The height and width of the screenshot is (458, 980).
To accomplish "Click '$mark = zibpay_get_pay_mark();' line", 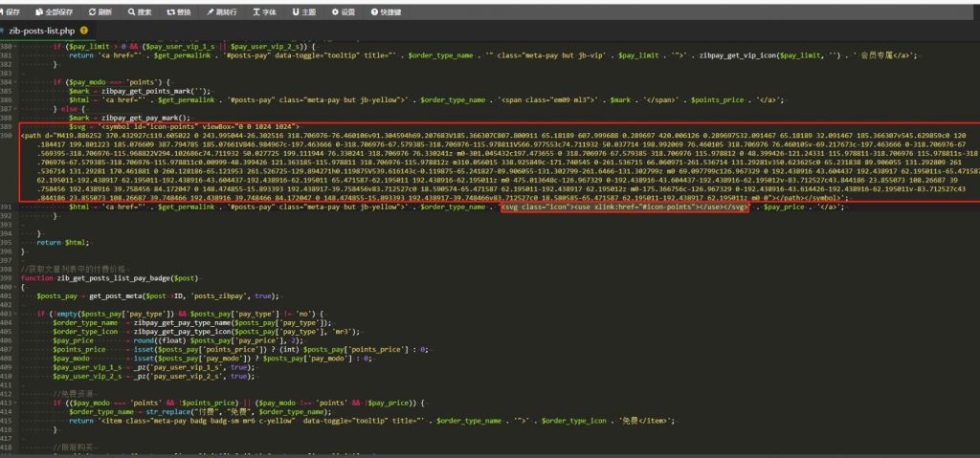I will point(129,117).
